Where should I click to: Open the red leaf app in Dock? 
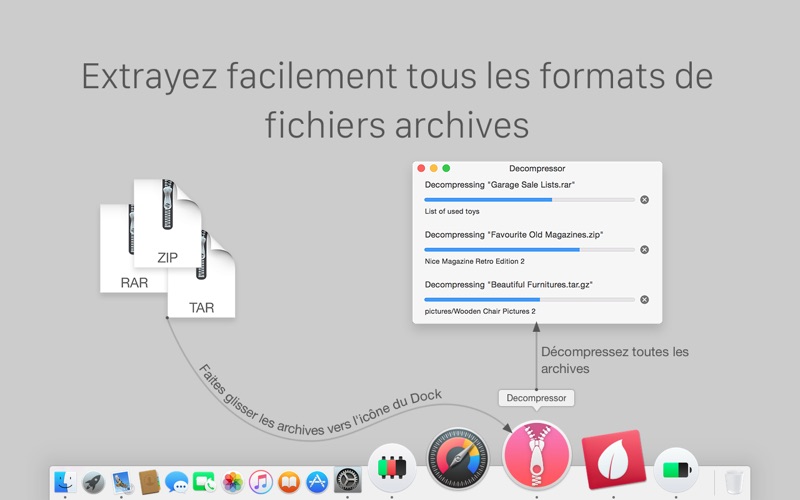pyautogui.click(x=614, y=459)
